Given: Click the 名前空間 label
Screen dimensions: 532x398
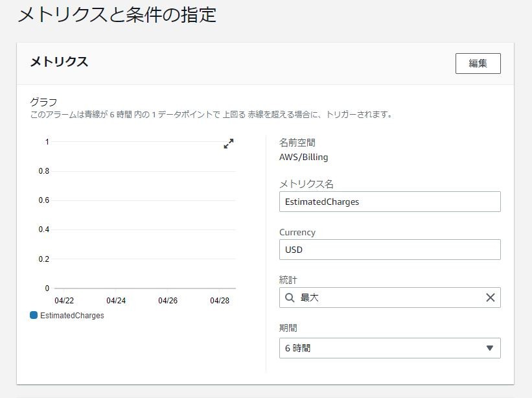Looking at the screenshot, I should click(297, 143).
